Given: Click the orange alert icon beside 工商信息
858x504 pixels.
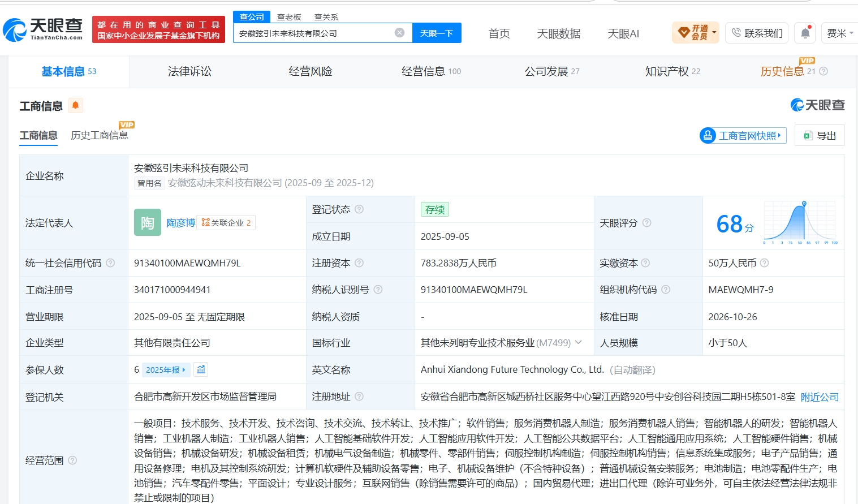Looking at the screenshot, I should click(75, 106).
